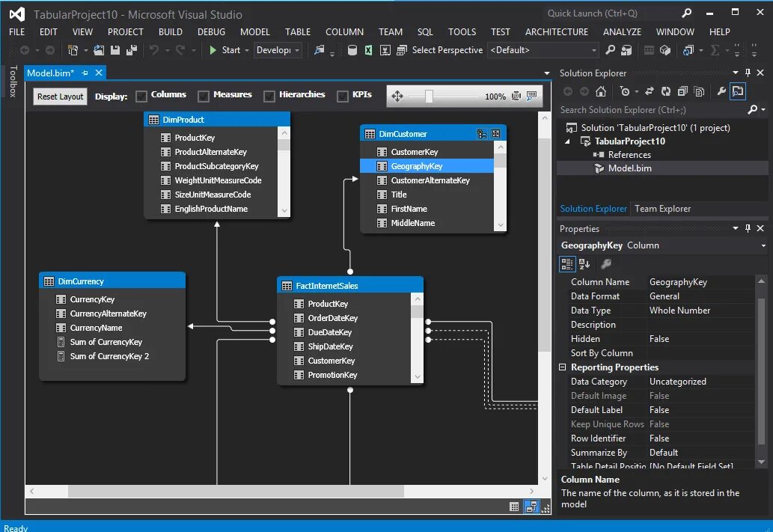Toggle the Measures display checkbox
Viewport: 773px width, 532px height.
[204, 96]
